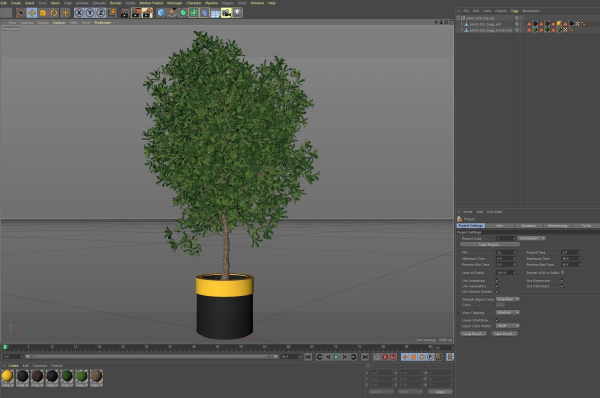This screenshot has width=600, height=398.
Task: Add a Cube primitive object
Action: 161,13
